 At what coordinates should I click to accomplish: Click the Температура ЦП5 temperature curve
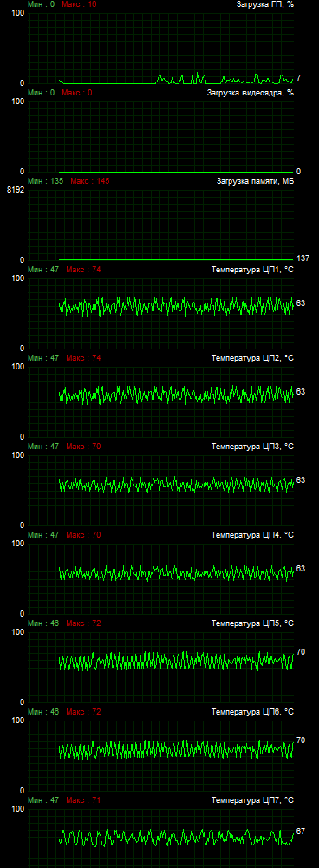pyautogui.click(x=176, y=661)
